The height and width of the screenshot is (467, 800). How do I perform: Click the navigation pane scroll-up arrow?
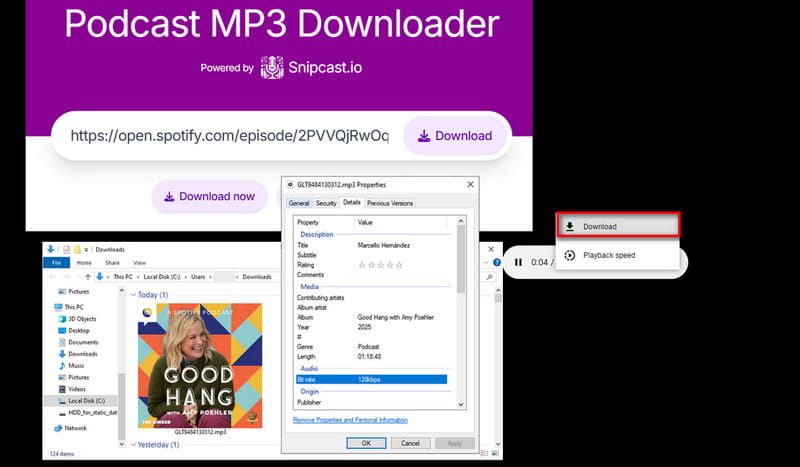click(x=121, y=290)
